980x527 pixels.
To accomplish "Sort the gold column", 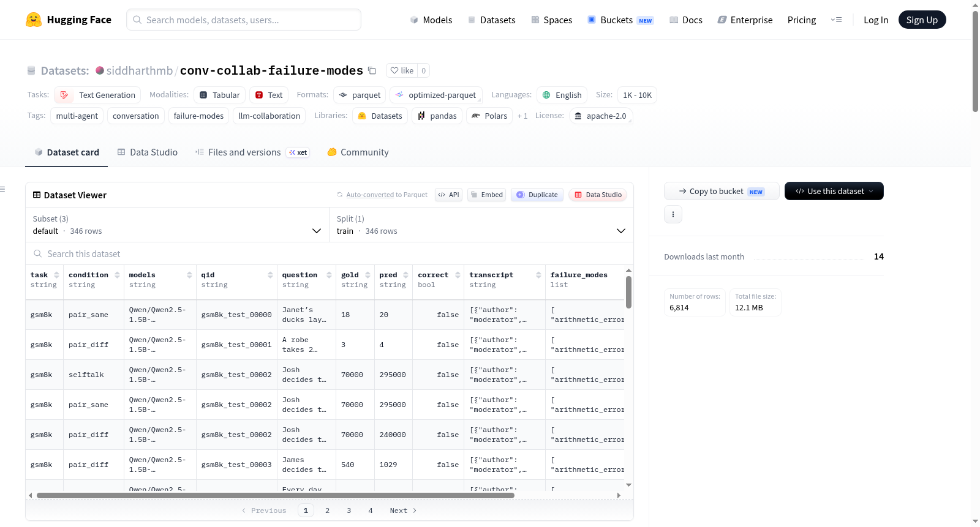I will point(367,275).
